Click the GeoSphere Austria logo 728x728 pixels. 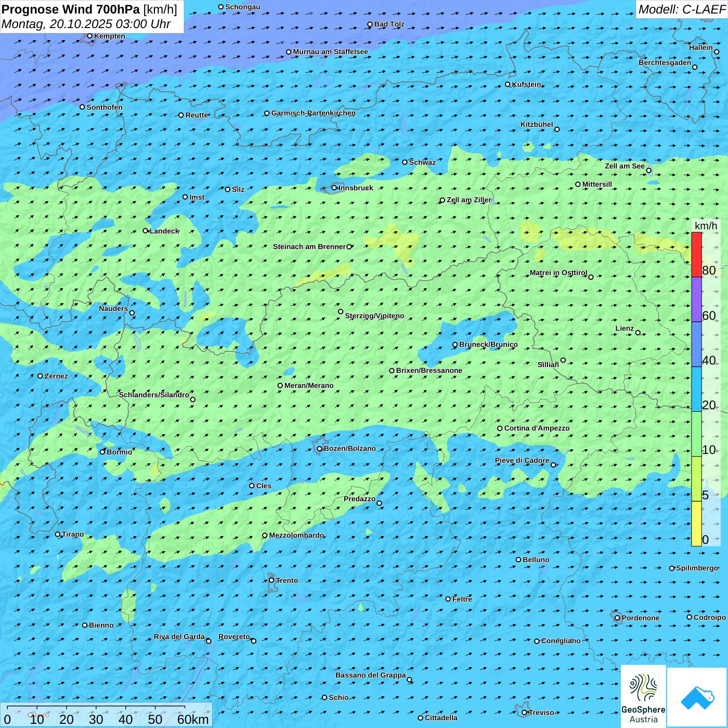click(x=643, y=697)
